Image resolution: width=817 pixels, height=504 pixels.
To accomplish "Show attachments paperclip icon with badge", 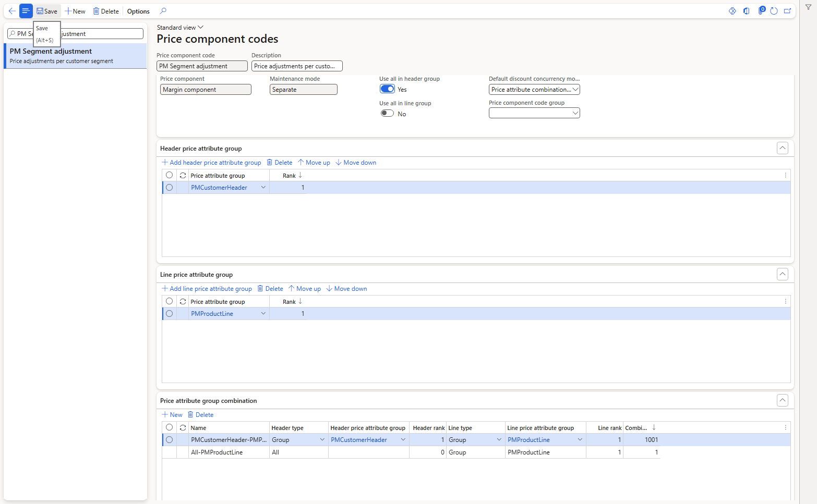I will click(x=761, y=10).
